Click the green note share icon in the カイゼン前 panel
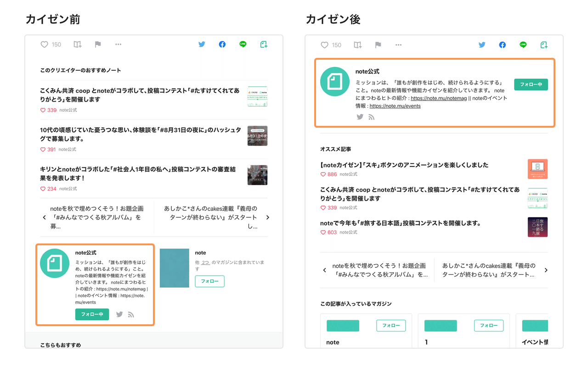Image resolution: width=588 pixels, height=373 pixels. (x=264, y=45)
